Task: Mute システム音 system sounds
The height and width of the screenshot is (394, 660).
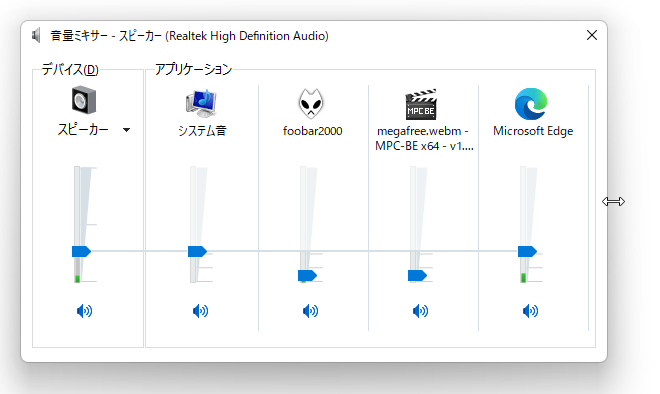Action: click(200, 311)
